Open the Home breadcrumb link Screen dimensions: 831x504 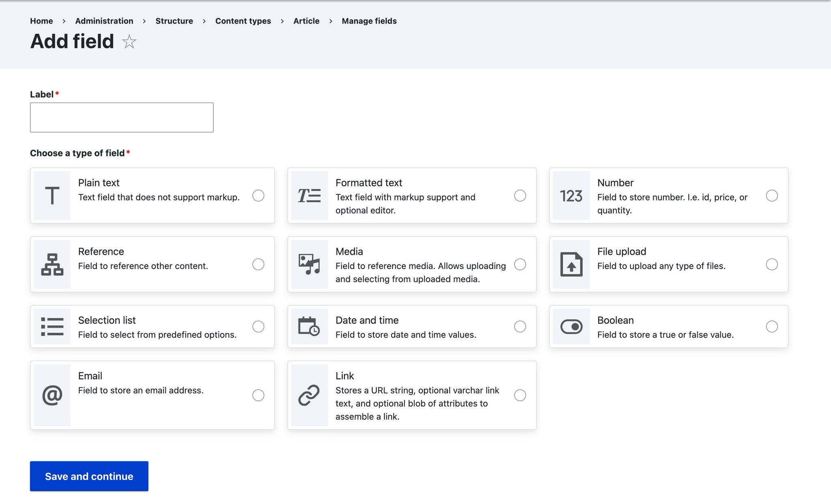pos(41,21)
